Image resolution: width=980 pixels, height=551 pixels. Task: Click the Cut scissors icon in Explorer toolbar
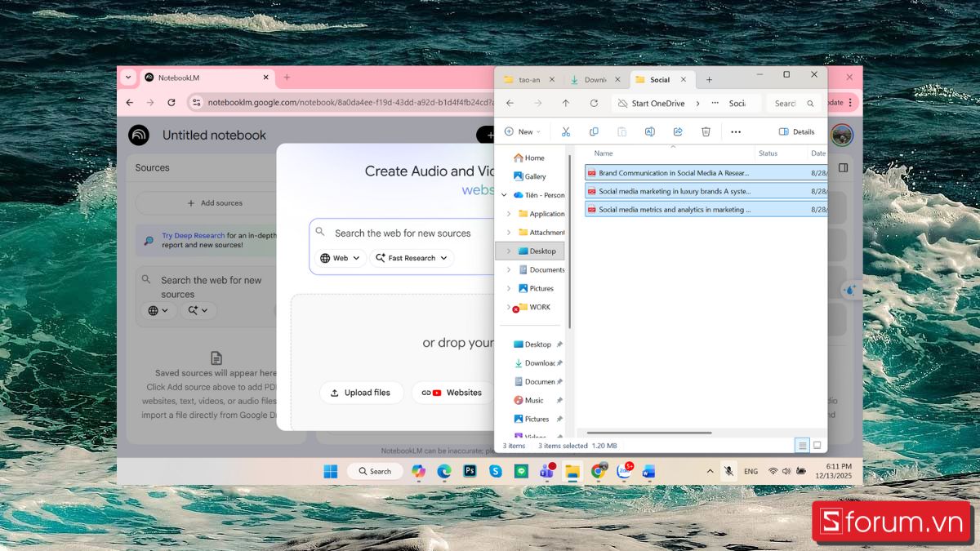(x=565, y=131)
